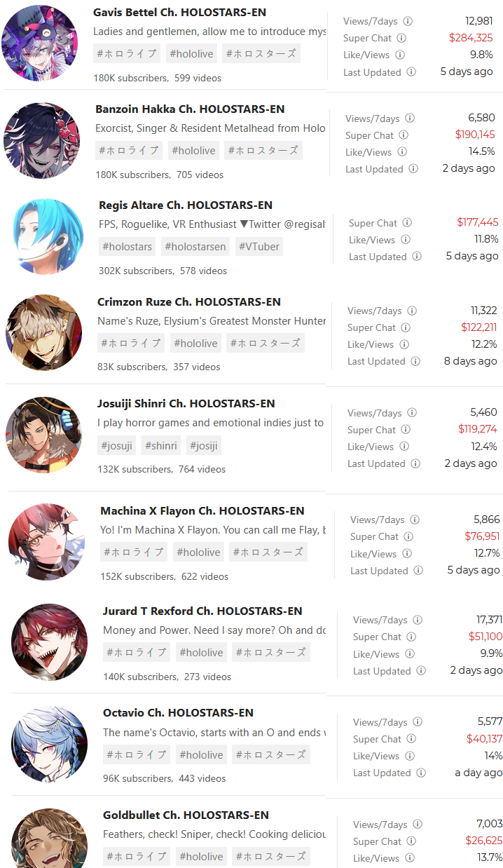The width and height of the screenshot is (503, 868).
Task: Click #shinri tag on Josuiji Shinri row
Action: pyautogui.click(x=161, y=445)
